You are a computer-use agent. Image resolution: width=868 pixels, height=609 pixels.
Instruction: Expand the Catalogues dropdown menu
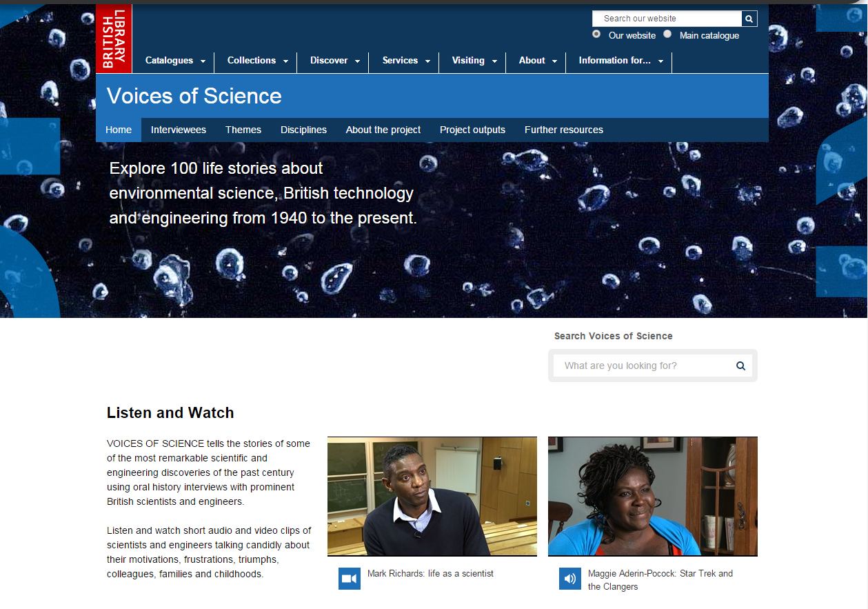tap(175, 61)
